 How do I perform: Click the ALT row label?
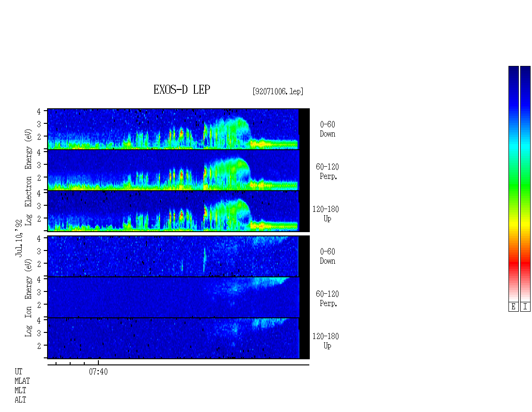pyautogui.click(x=20, y=400)
